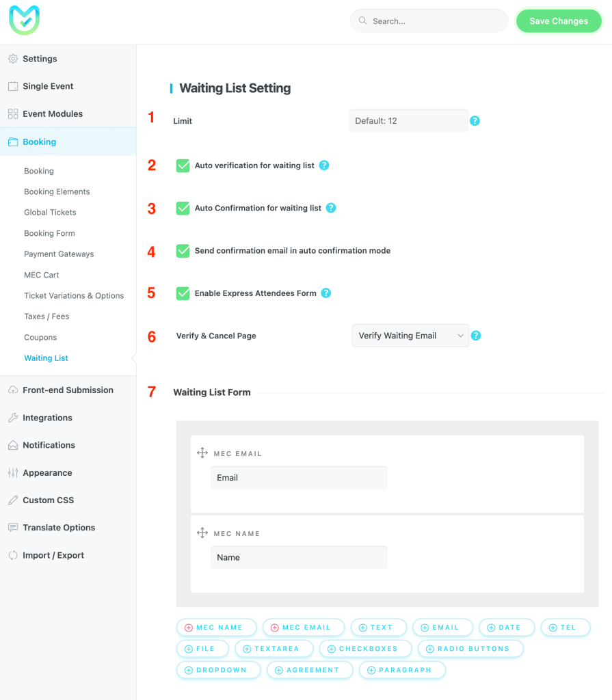Disable Send confirmation email in auto confirmation mode
612x700 pixels.
pos(183,250)
